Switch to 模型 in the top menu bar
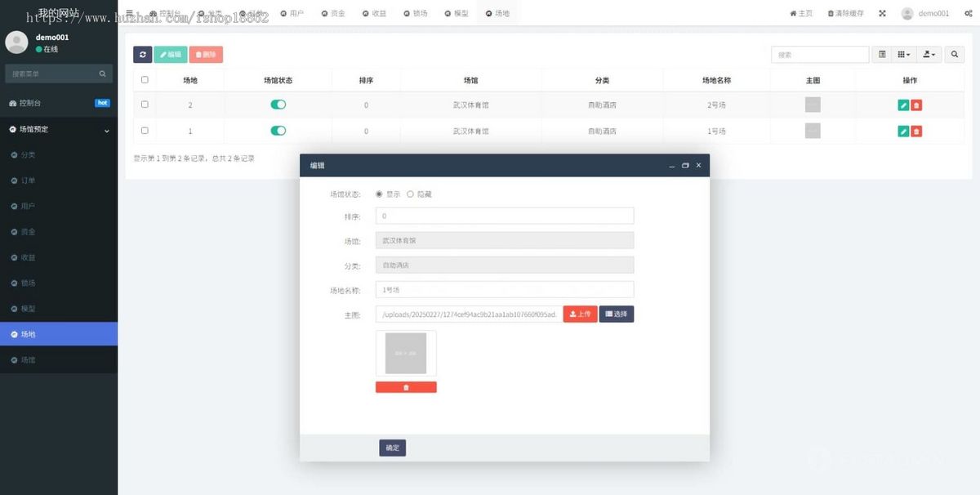The image size is (980, 495). tap(455, 13)
